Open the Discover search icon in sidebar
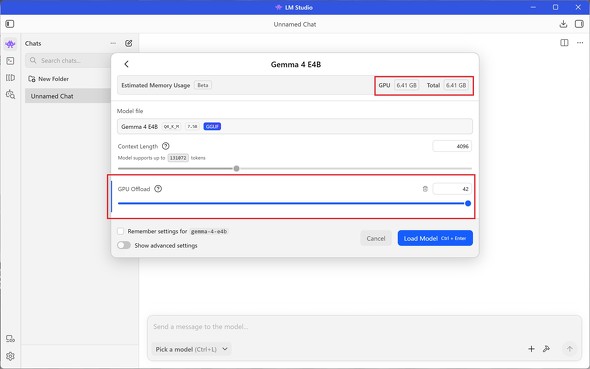The image size is (590, 369). [10, 94]
